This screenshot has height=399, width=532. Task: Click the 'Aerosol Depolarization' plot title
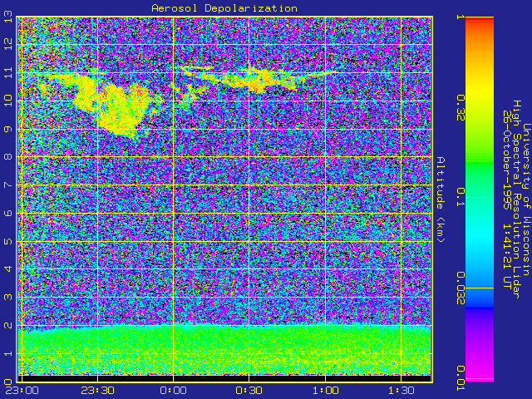[x=224, y=8]
